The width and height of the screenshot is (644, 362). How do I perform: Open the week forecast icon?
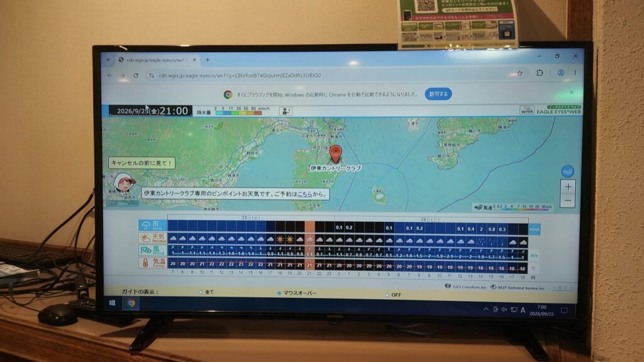[x=527, y=111]
